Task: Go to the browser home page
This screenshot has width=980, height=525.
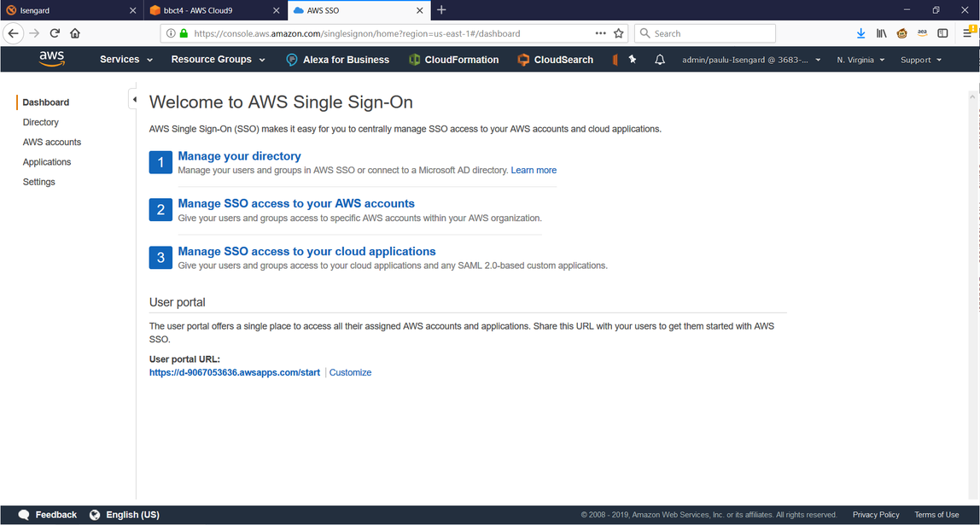Action: [75, 34]
